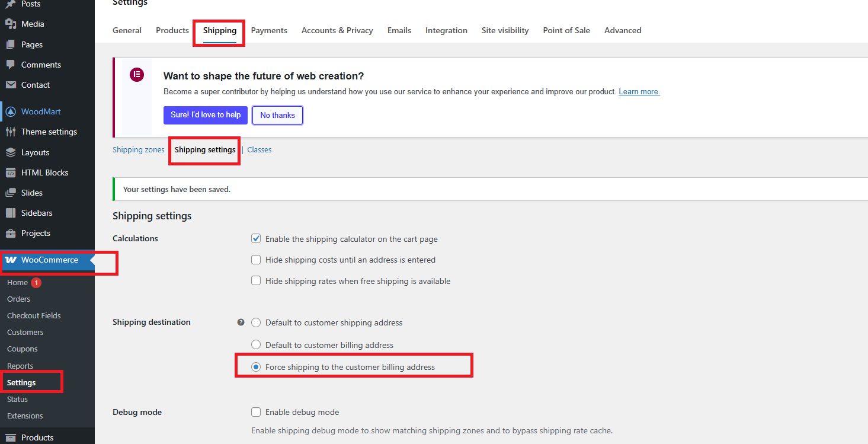868x444 pixels.
Task: Click the Home notification badge
Action: click(36, 283)
